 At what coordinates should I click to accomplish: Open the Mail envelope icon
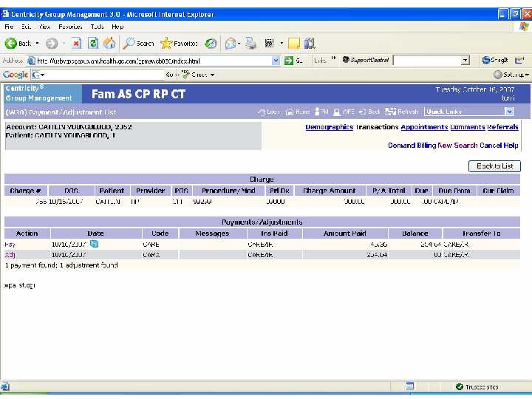click(x=231, y=44)
